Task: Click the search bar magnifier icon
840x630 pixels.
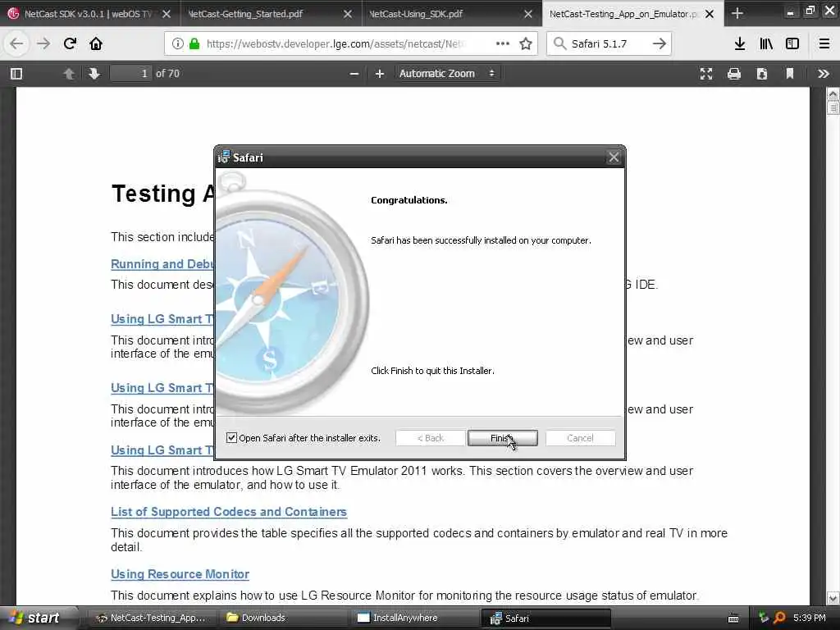Action: (559, 43)
